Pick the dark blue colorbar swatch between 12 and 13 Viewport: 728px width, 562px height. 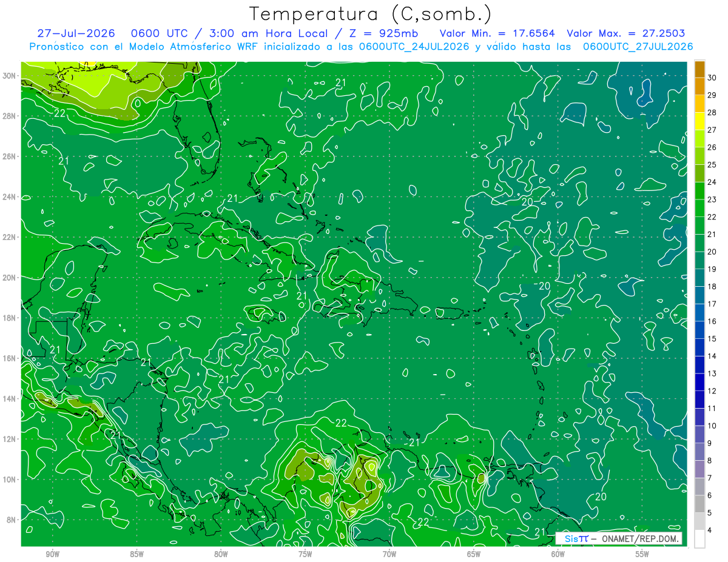tap(699, 383)
